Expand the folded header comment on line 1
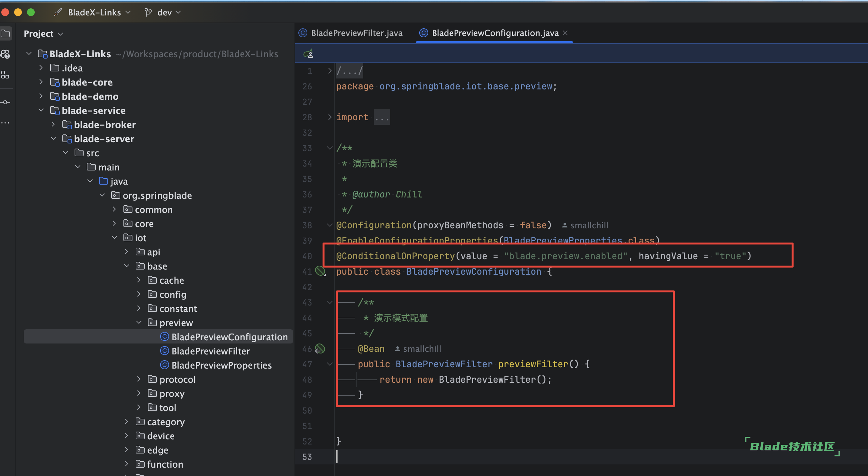Image resolution: width=868 pixels, height=476 pixels. [x=330, y=71]
